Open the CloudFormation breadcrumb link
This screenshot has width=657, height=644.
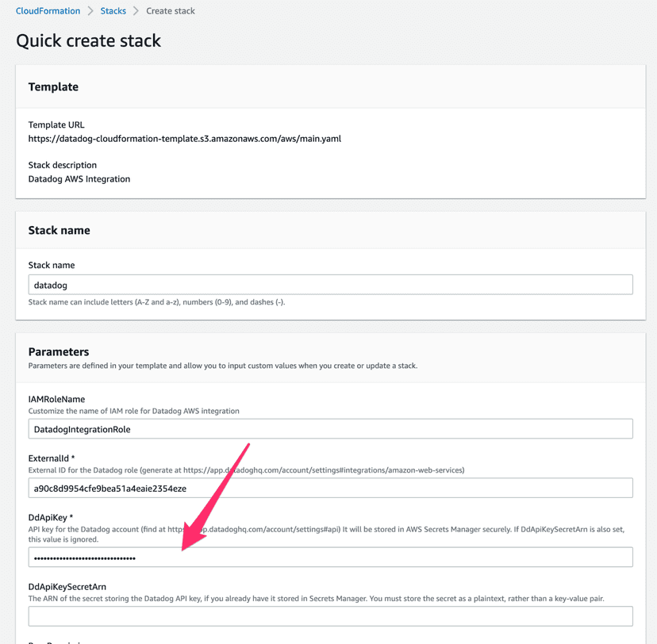[48, 10]
